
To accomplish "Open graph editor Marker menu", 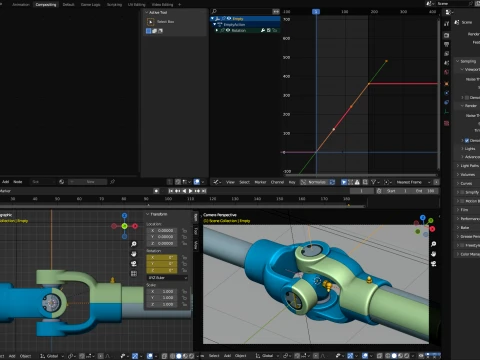I will click(260, 182).
